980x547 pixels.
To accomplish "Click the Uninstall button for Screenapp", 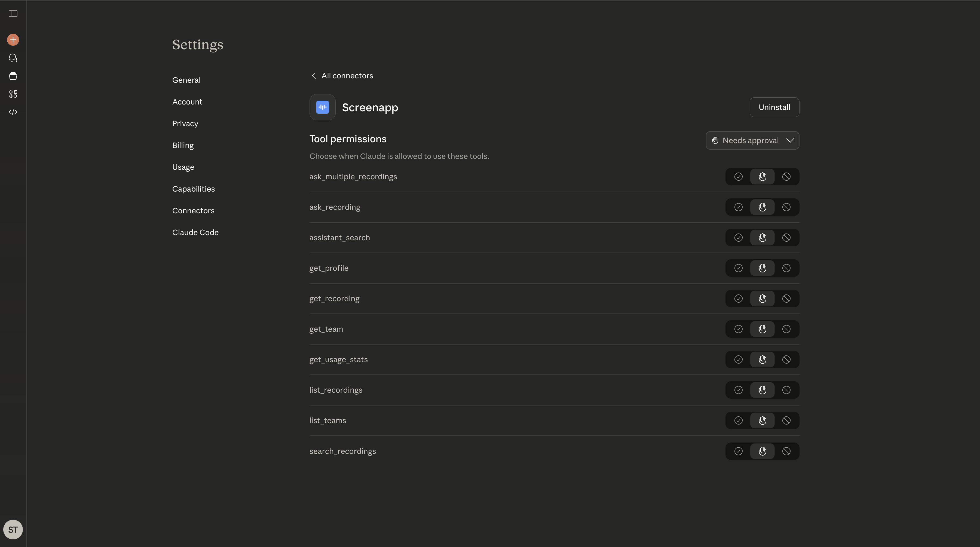I will coord(774,107).
